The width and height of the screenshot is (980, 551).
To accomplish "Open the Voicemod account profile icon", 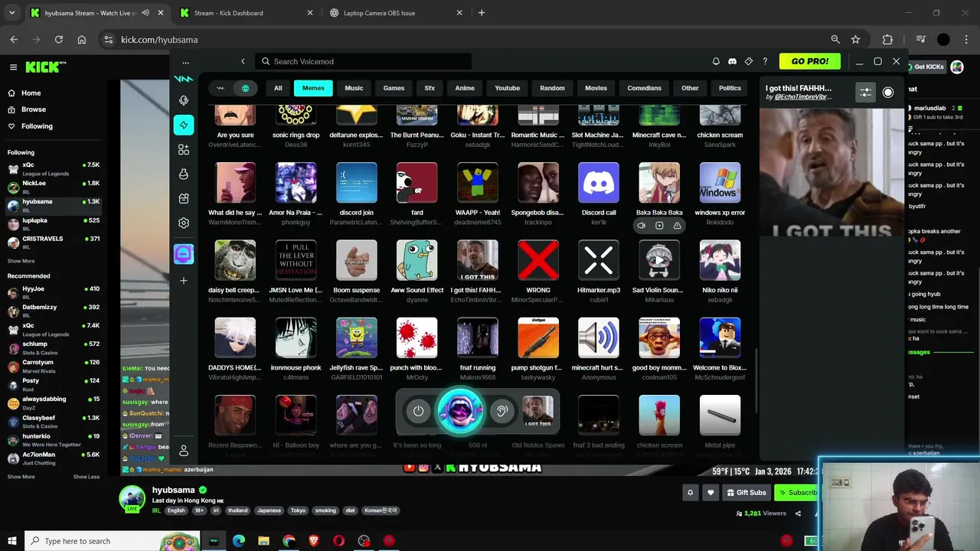I will point(184,451).
